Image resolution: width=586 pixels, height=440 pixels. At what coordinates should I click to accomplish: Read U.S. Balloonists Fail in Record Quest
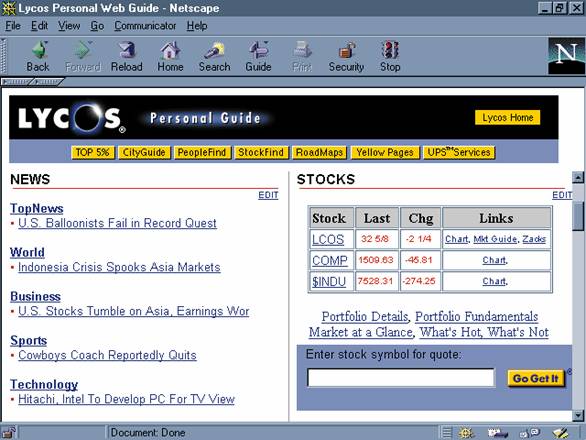pyautogui.click(x=117, y=223)
